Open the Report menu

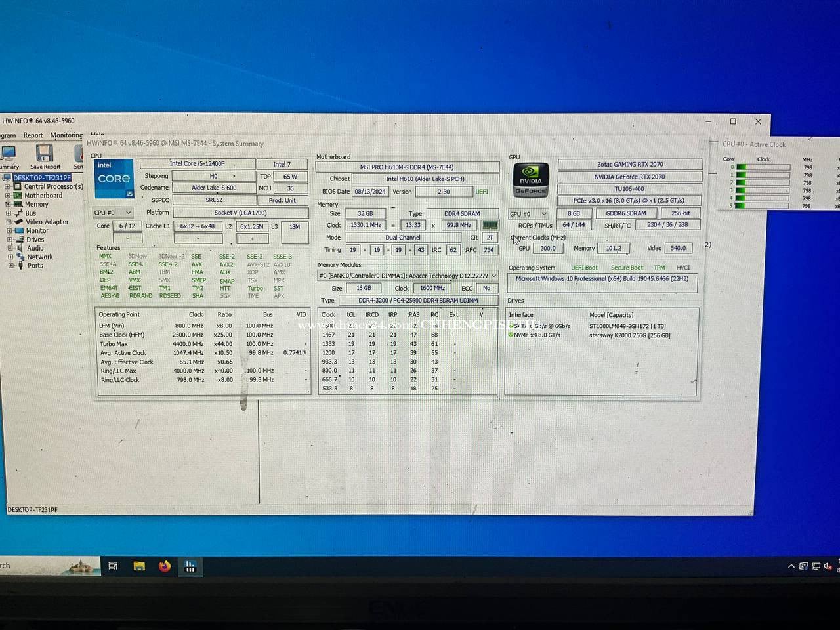click(33, 135)
